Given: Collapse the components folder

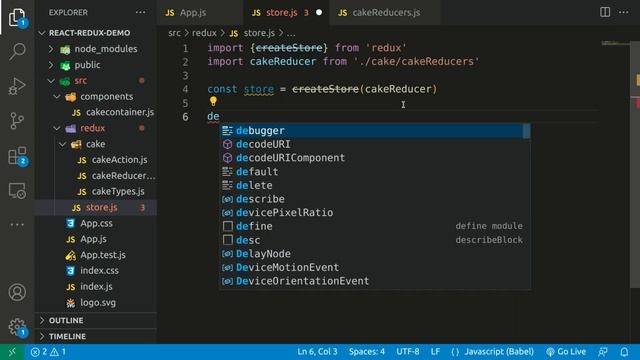Looking at the screenshot, I should [96, 97].
